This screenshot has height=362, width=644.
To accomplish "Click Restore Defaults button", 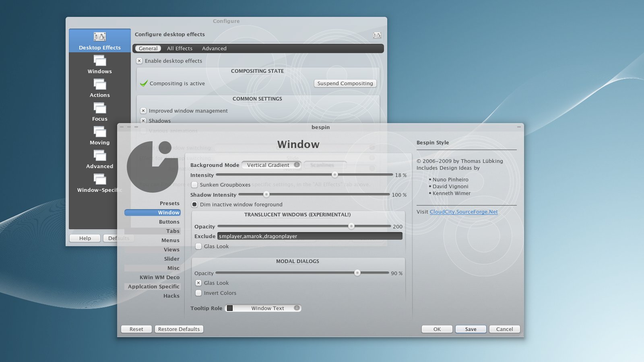I will point(179,329).
